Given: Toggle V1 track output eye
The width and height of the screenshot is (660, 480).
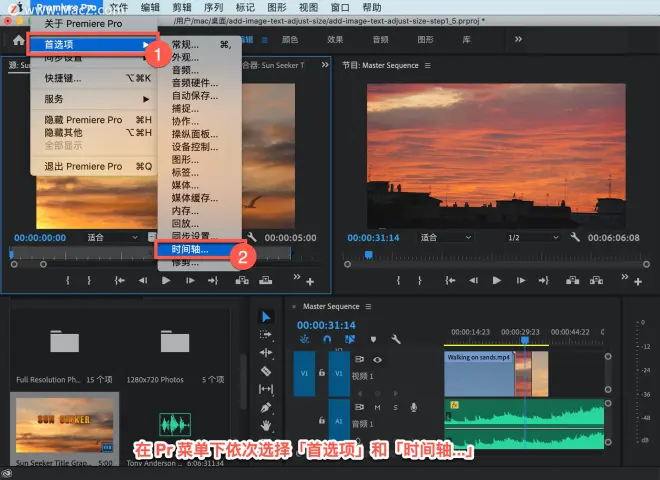Looking at the screenshot, I should [x=377, y=360].
